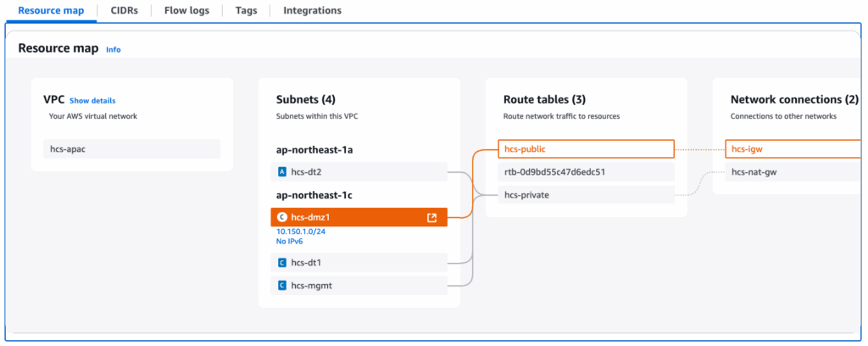
Task: Open the Flow logs tab
Action: [x=187, y=10]
